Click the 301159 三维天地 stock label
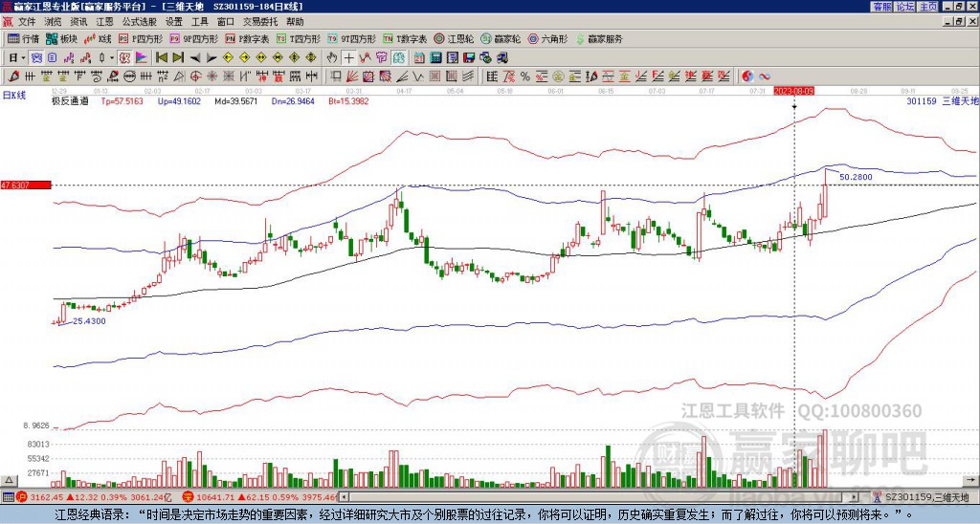The height and width of the screenshot is (524, 980). (942, 100)
